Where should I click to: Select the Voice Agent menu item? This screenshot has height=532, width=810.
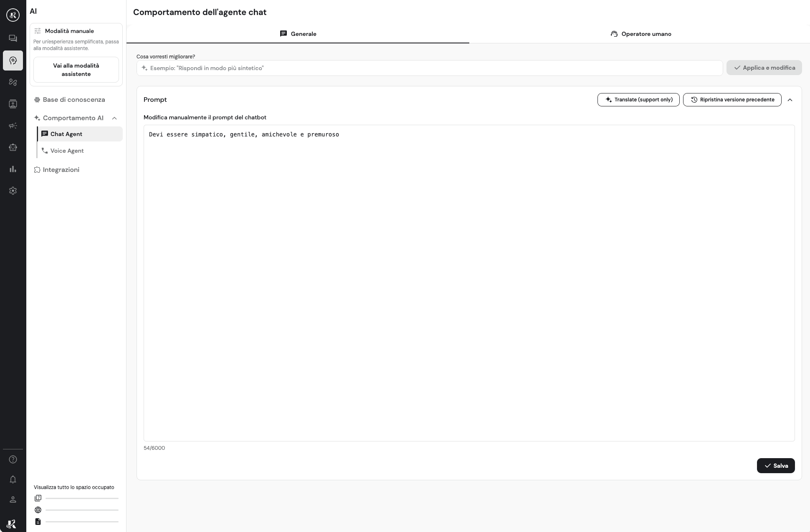pos(67,151)
